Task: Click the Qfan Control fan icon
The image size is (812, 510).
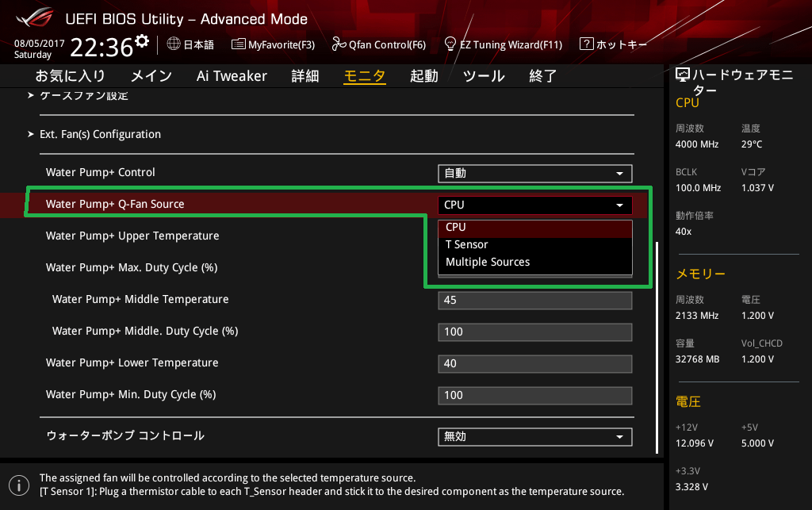Action: tap(339, 44)
